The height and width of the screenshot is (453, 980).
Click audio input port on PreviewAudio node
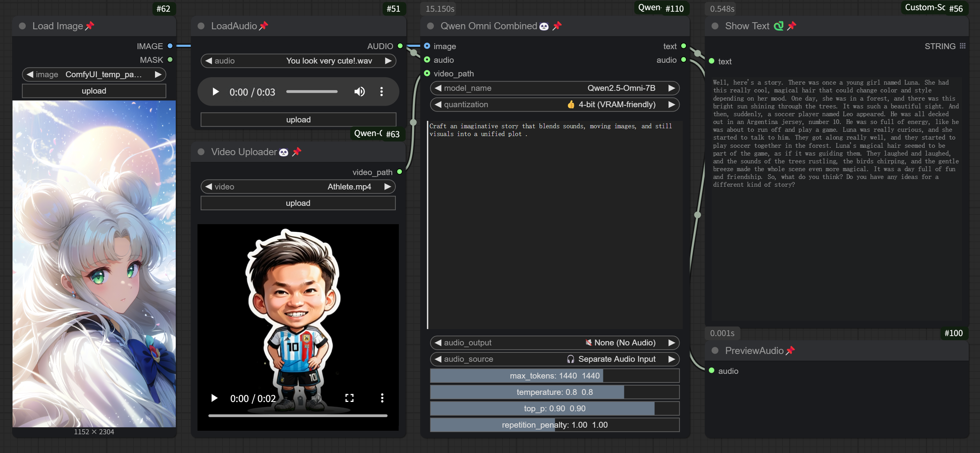[712, 370]
